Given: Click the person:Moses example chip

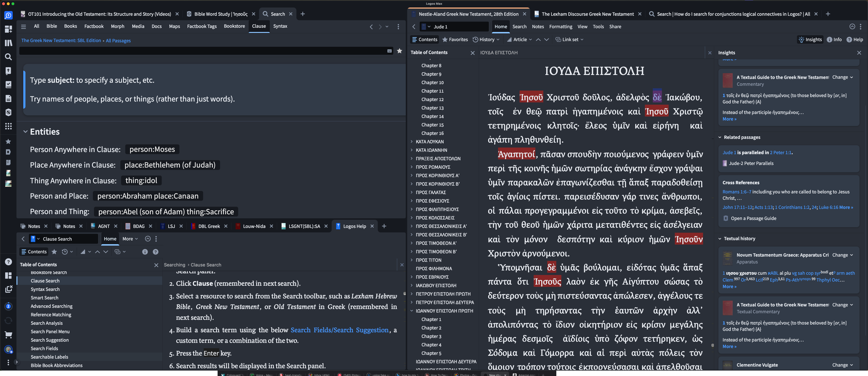Looking at the screenshot, I should (152, 149).
